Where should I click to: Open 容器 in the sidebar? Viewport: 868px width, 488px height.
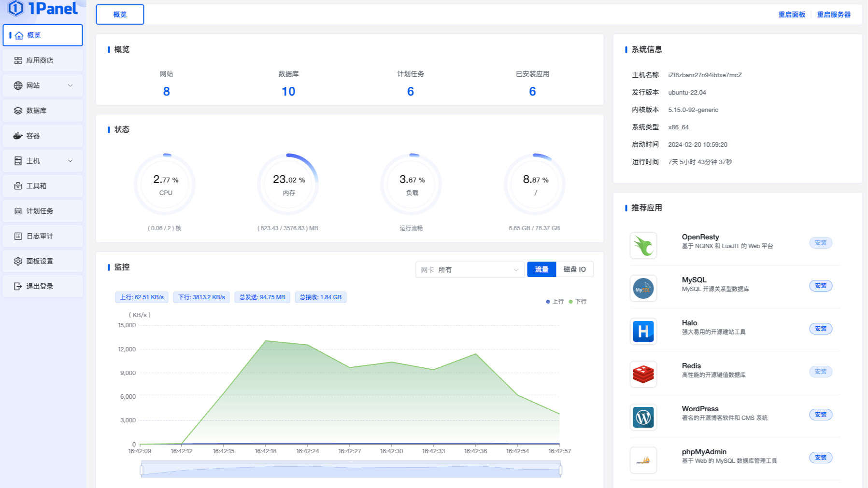[x=43, y=136]
